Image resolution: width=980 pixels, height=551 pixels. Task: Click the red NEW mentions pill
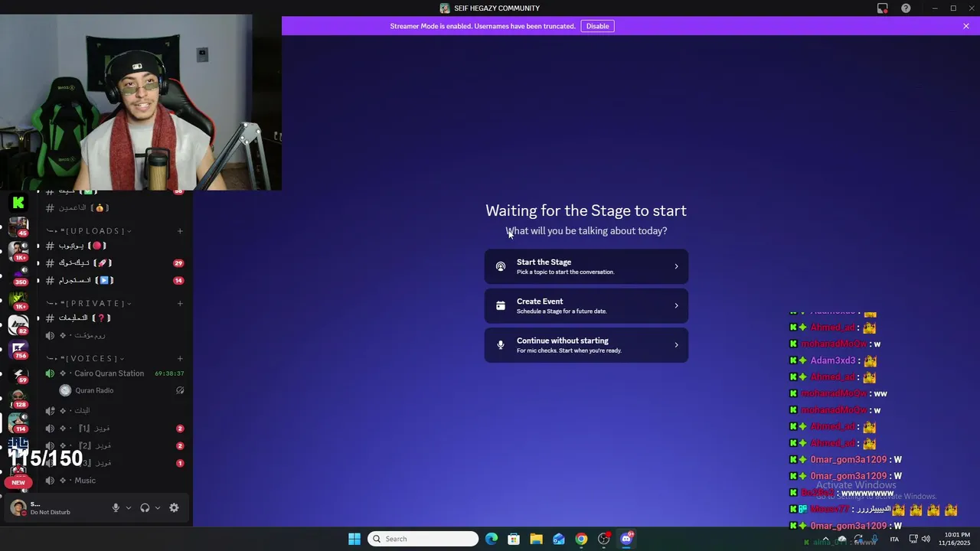click(x=18, y=482)
